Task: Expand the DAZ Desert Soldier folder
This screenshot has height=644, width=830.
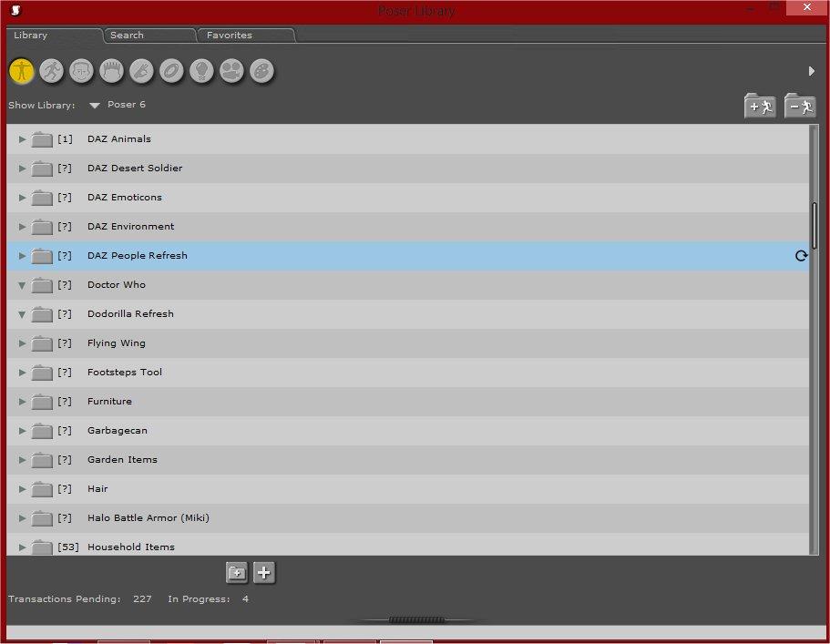Action: (x=22, y=169)
